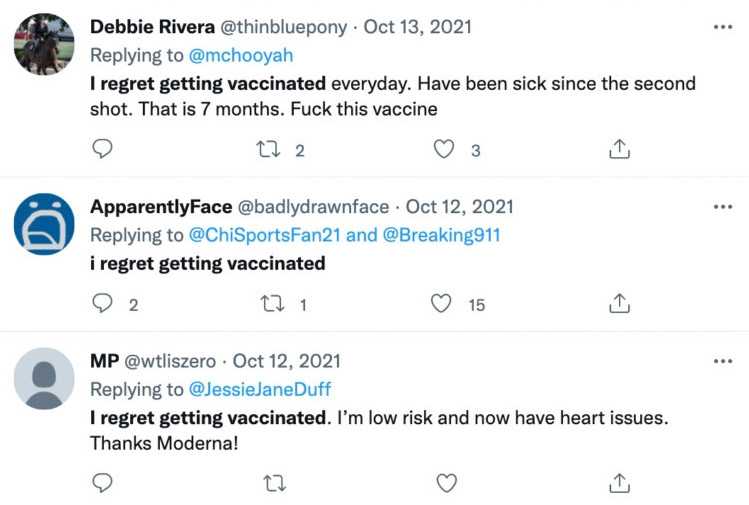Viewport: 749px width, 505px height.
Task: Retweet MP's tweet
Action: pyautogui.click(x=272, y=483)
